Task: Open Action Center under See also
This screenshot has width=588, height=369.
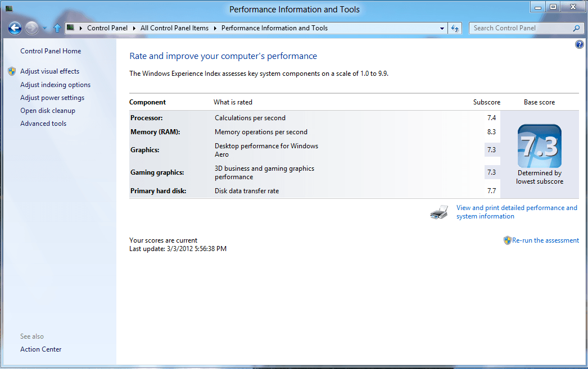Action: pos(41,349)
